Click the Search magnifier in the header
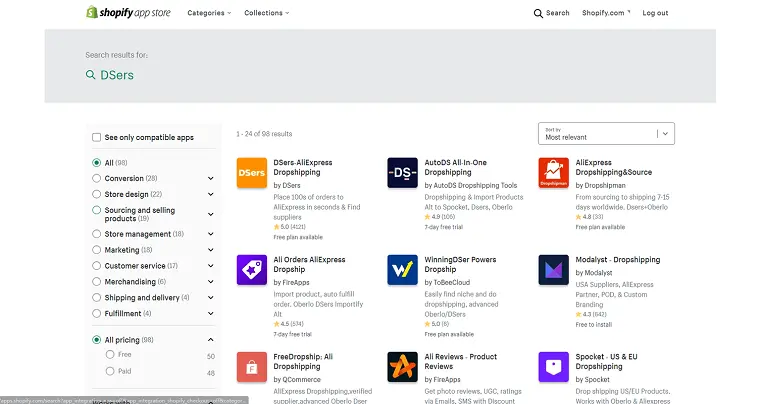The image size is (760, 404). [x=538, y=14]
